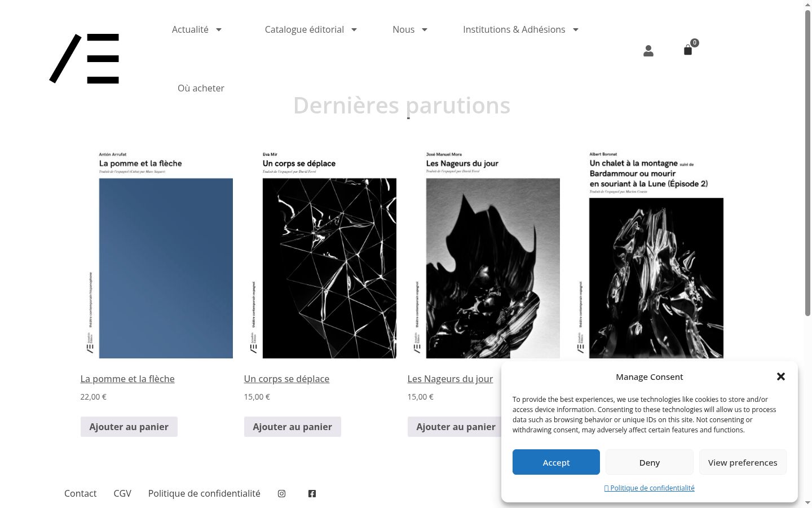Click View preferences button

(743, 462)
